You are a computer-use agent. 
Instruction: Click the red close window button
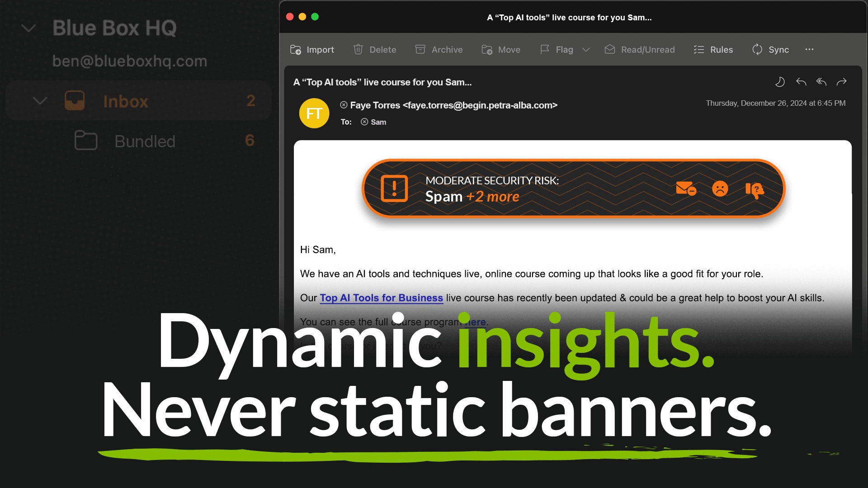pos(290,17)
